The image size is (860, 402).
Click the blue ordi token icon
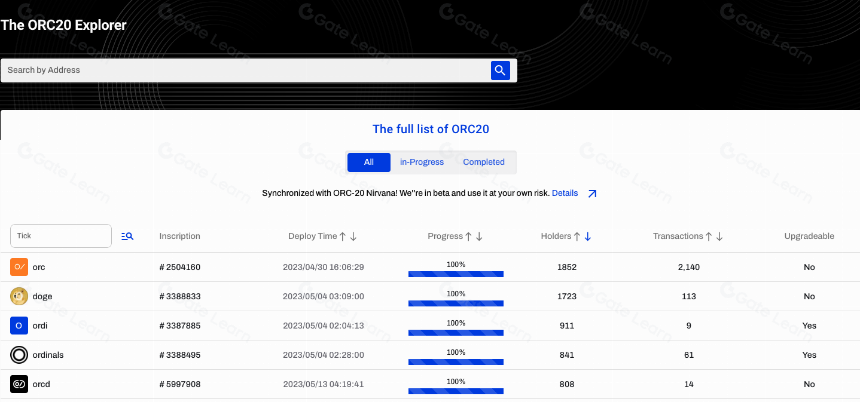coord(19,326)
